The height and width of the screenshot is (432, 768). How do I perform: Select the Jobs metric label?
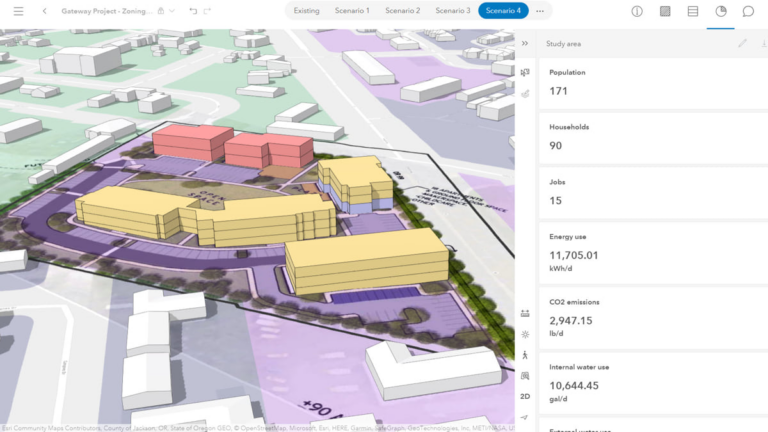coord(557,182)
